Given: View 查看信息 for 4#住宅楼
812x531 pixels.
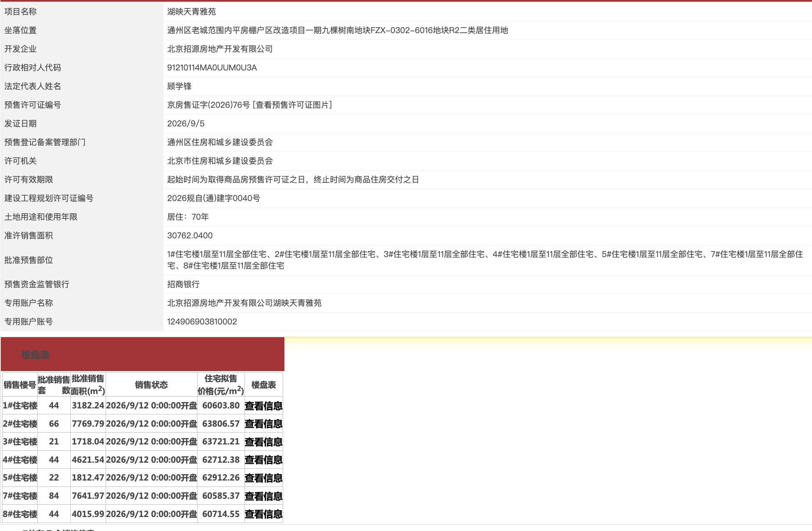Looking at the screenshot, I should click(x=264, y=460).
